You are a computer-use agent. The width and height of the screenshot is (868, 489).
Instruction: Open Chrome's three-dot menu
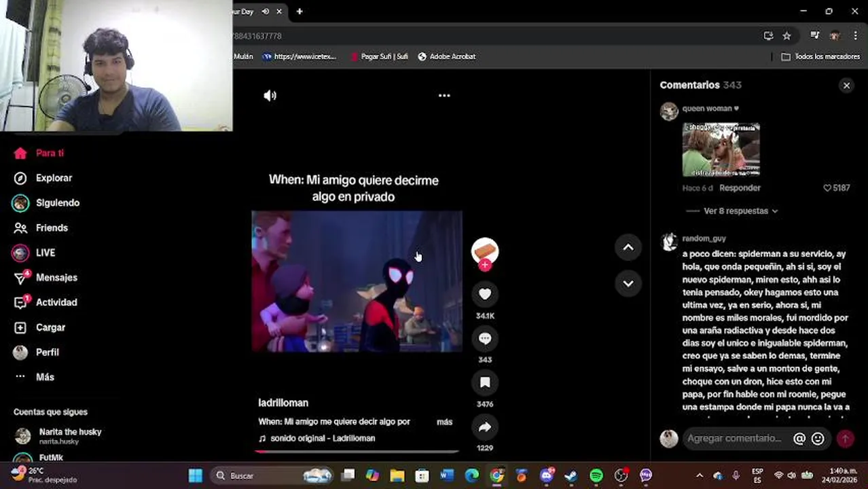tap(855, 36)
